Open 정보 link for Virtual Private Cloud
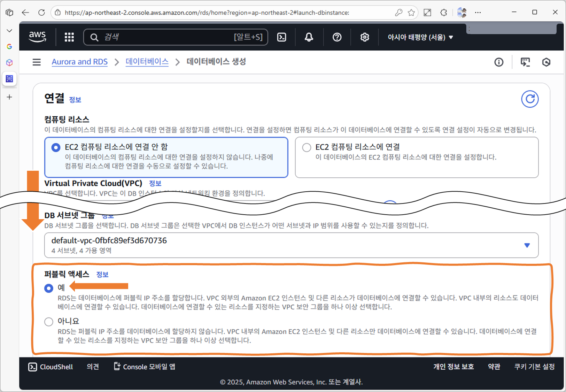 (x=155, y=183)
